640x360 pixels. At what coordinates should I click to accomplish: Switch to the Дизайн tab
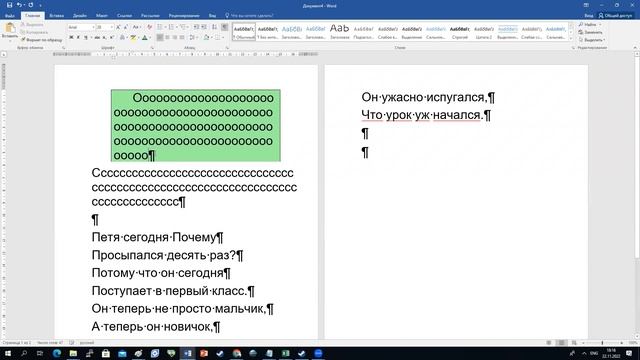click(80, 16)
